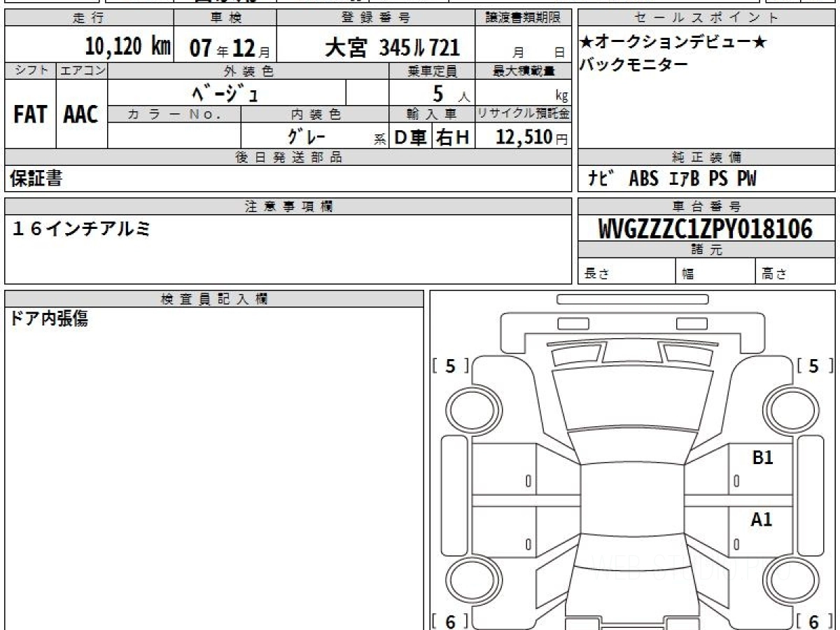Click the A1 damage mark on the diagram

click(x=762, y=519)
